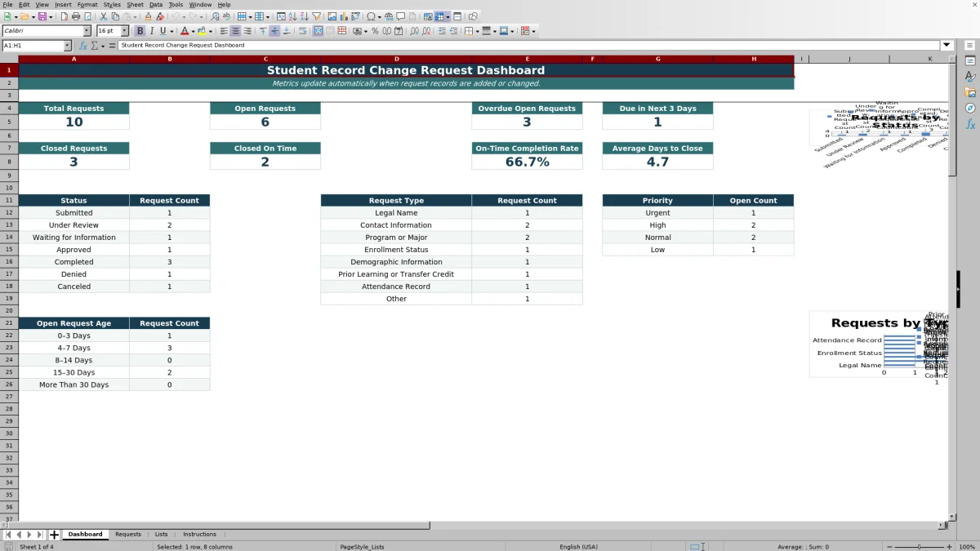Open the Font Color dropdown arrow
Viewport: 980px width, 551px height.
click(x=193, y=31)
